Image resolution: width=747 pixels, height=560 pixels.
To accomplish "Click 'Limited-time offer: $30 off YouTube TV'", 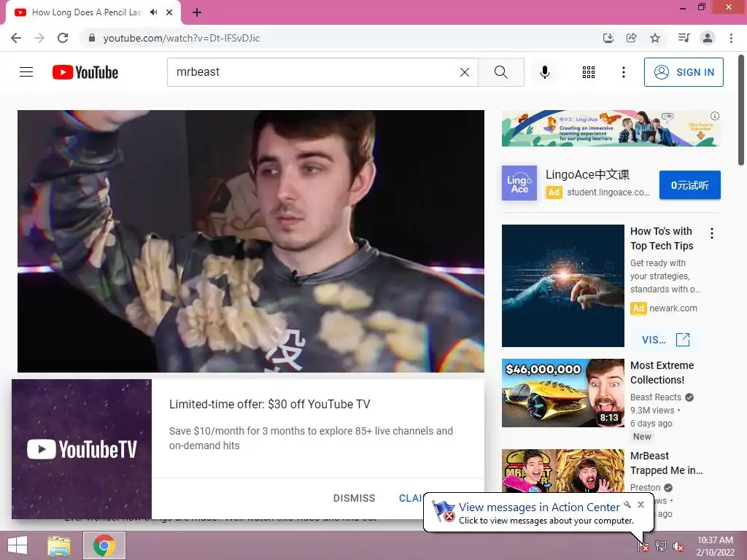I will pos(270,404).
